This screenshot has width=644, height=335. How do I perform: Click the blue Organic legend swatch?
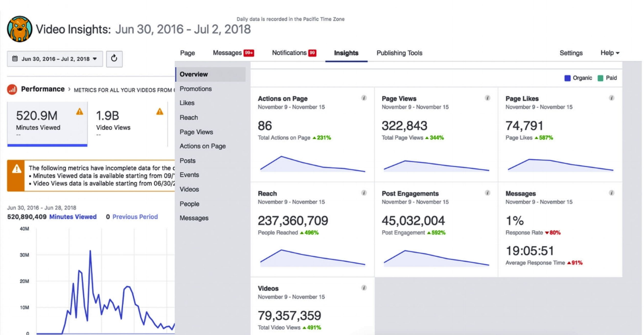pos(567,78)
